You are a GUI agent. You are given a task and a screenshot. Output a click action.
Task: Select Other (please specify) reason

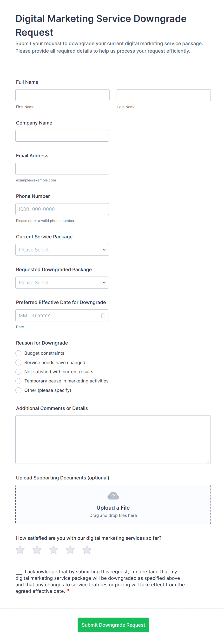[19, 390]
